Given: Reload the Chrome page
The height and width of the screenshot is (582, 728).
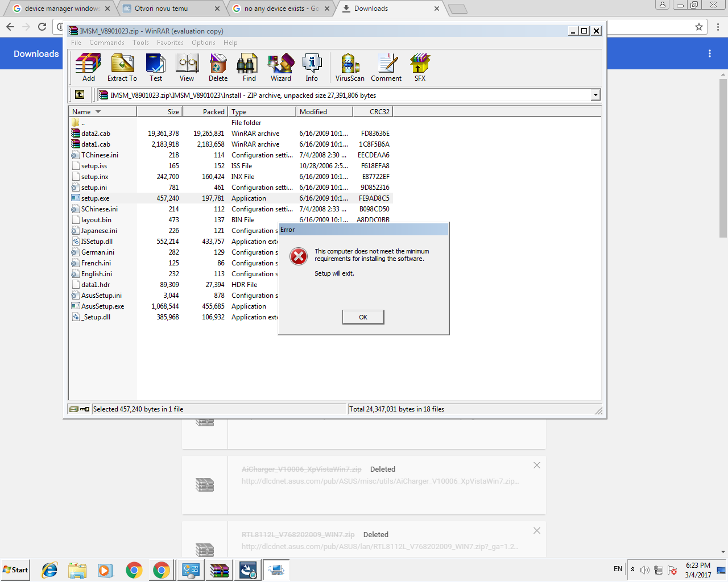Looking at the screenshot, I should pos(42,27).
